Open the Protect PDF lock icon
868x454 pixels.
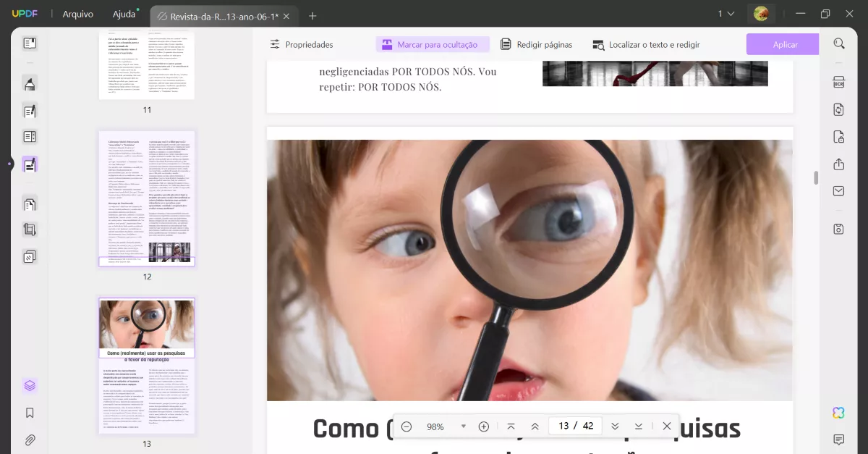[x=838, y=136]
